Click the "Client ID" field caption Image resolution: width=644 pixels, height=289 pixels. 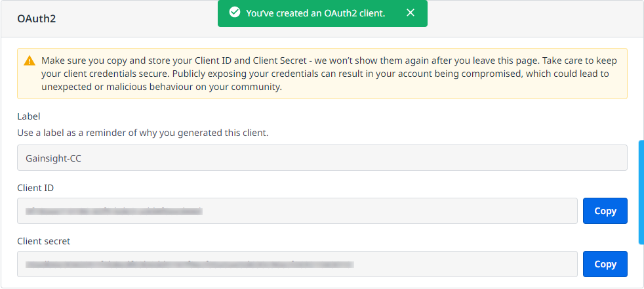pyautogui.click(x=35, y=188)
